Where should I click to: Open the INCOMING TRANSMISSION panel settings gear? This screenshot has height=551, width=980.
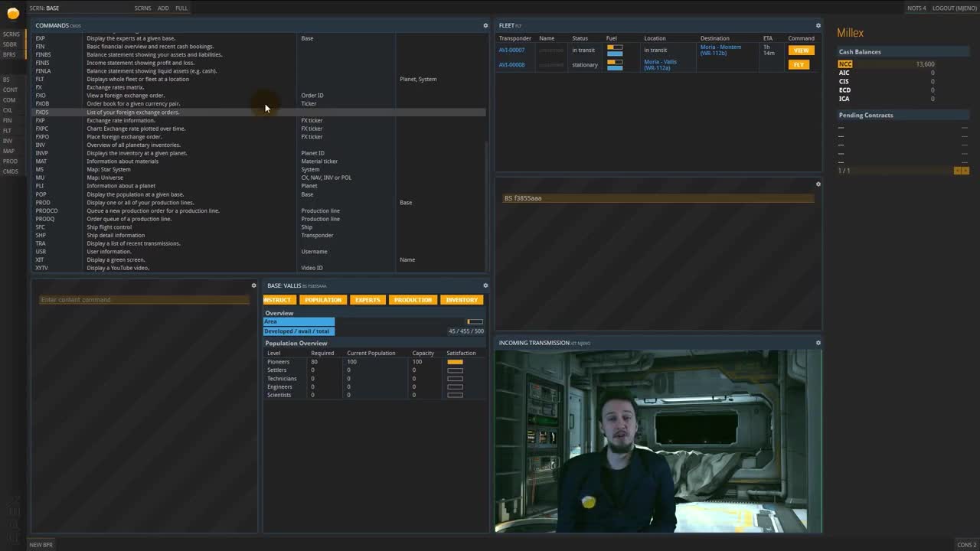(x=818, y=342)
